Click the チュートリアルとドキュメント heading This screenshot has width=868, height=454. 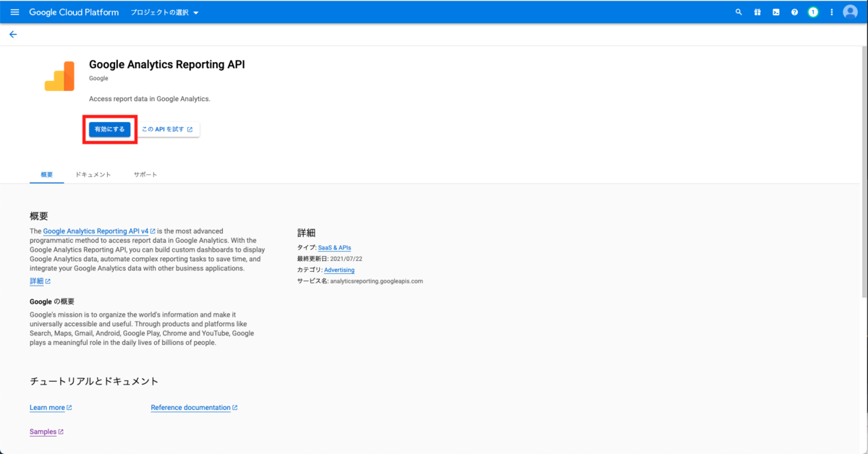[94, 381]
